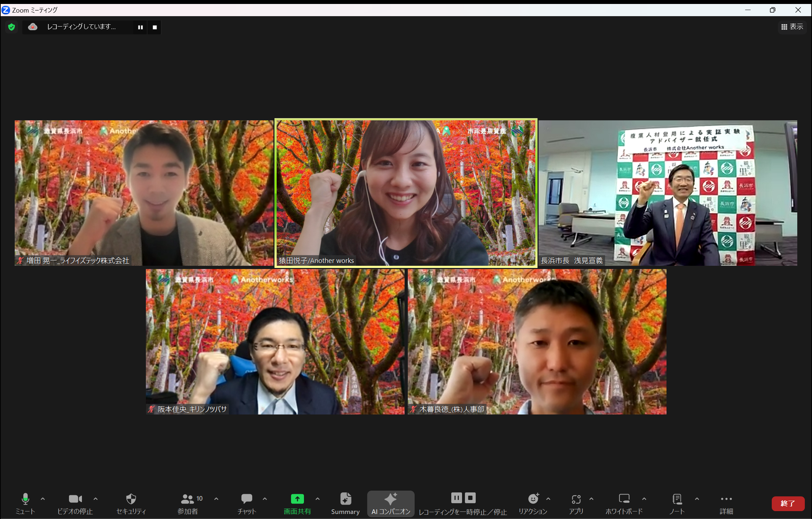Select video tile of 増田 晃一
Screen dimensions: 812x519
[x=144, y=193]
